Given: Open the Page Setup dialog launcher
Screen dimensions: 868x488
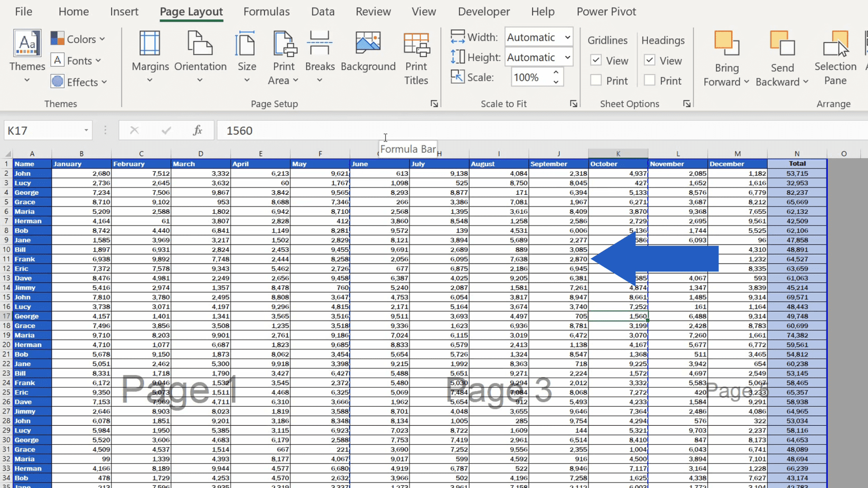Looking at the screenshot, I should (x=434, y=104).
